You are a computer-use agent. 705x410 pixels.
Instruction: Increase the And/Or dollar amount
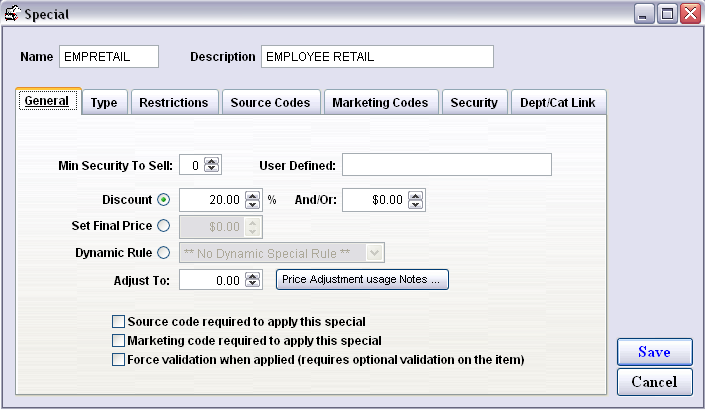pos(415,196)
